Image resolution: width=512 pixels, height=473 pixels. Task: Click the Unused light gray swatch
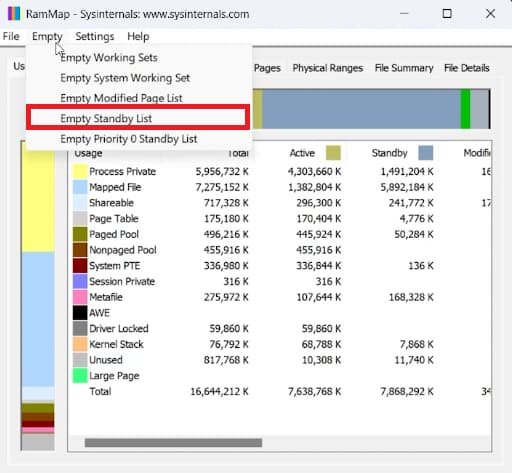coord(80,360)
